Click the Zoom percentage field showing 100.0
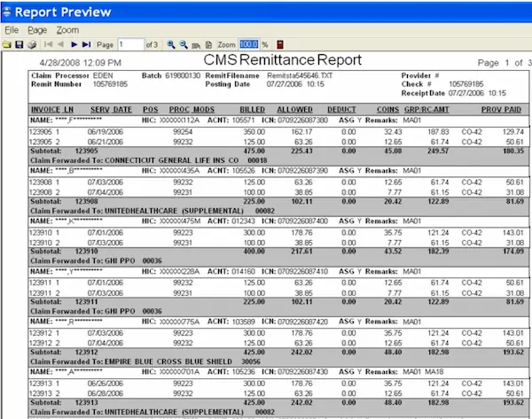532x419 pixels. pos(248,44)
